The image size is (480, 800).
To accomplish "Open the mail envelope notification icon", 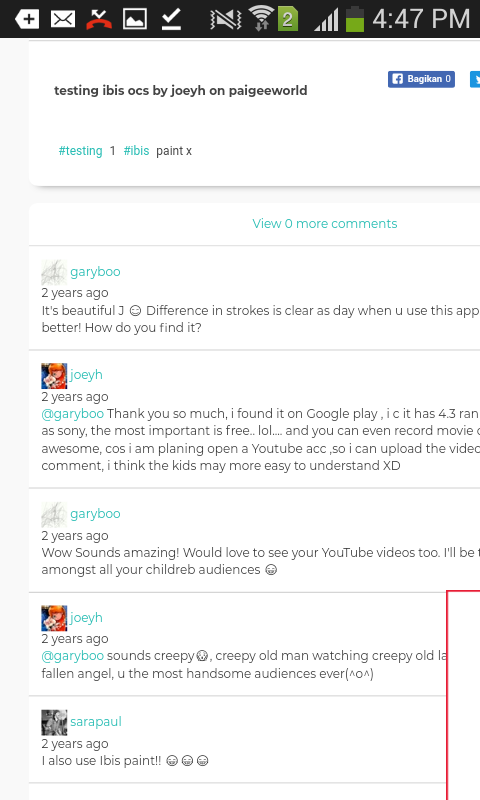I will tap(63, 19).
